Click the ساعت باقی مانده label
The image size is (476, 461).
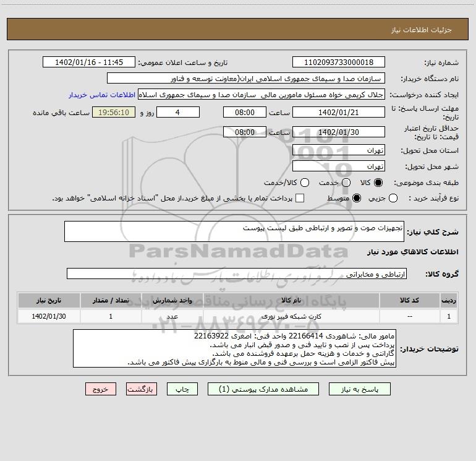pos(61,113)
